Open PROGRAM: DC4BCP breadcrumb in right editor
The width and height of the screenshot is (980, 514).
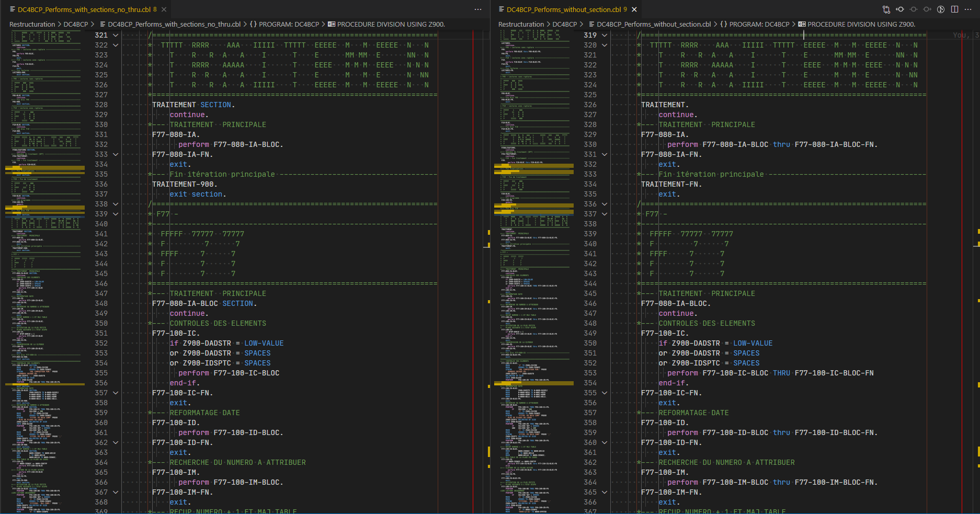[x=755, y=24]
